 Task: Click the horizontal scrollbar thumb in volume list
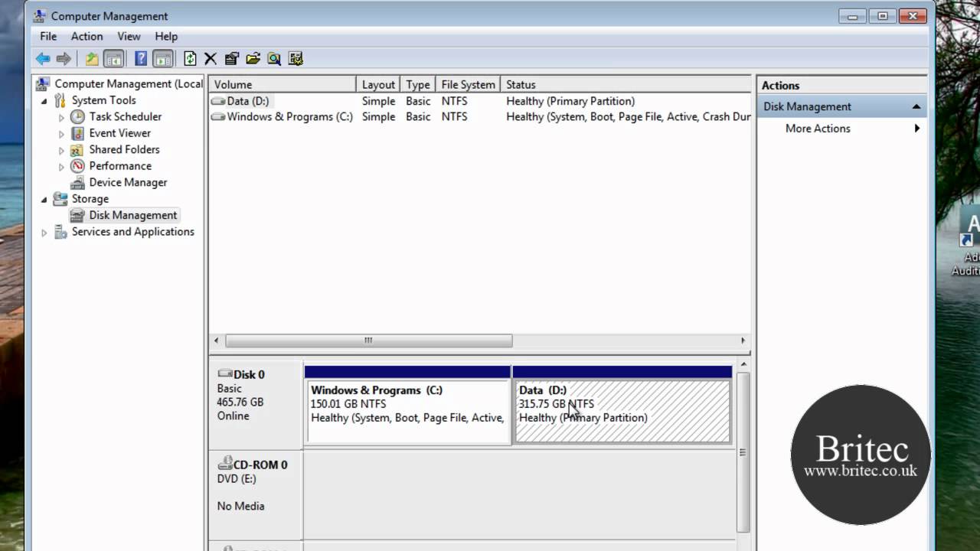(x=368, y=341)
